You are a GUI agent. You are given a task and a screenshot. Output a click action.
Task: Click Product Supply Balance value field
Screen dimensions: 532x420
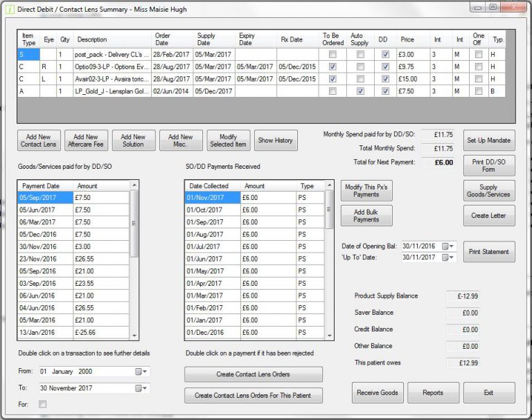463,296
